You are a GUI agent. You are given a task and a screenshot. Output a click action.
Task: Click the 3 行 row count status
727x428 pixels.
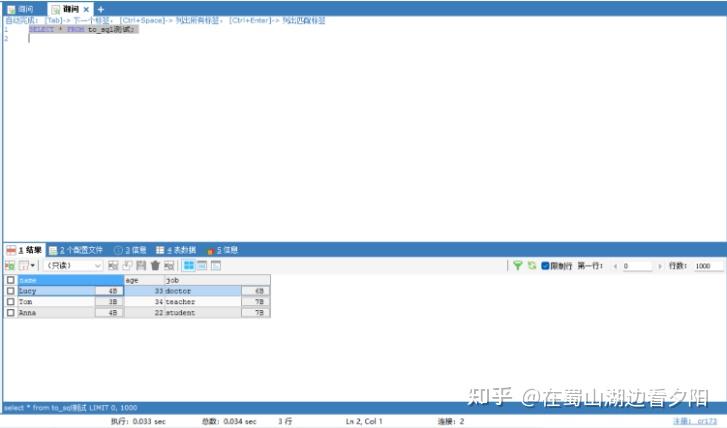[285, 421]
